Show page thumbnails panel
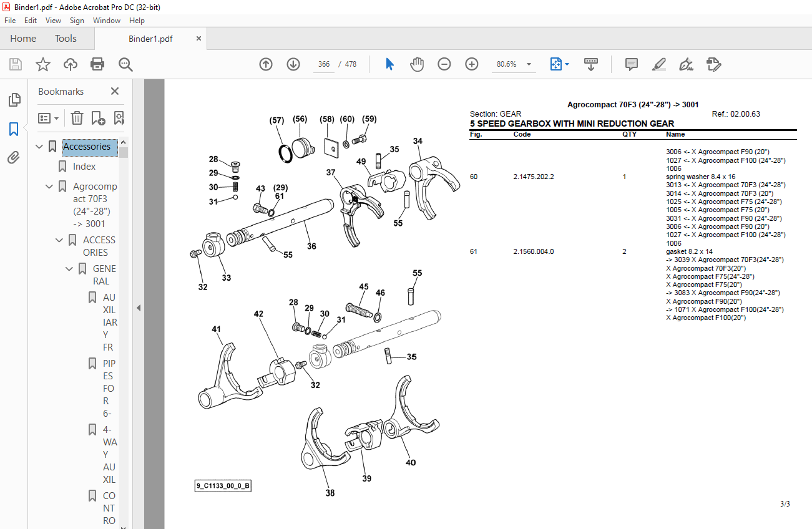 pyautogui.click(x=14, y=100)
